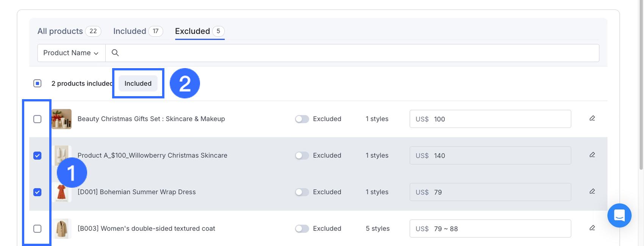Toggle the select-all products checkbox

tap(38, 83)
